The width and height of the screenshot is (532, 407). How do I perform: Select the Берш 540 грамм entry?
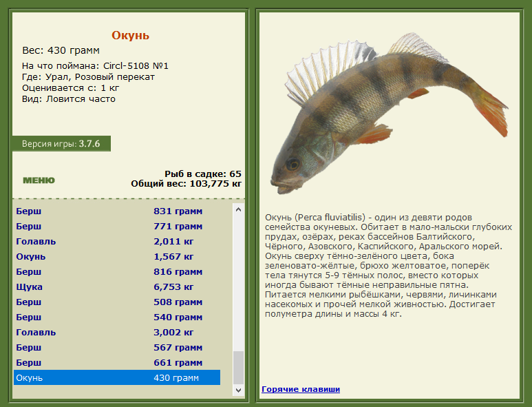tap(116, 317)
